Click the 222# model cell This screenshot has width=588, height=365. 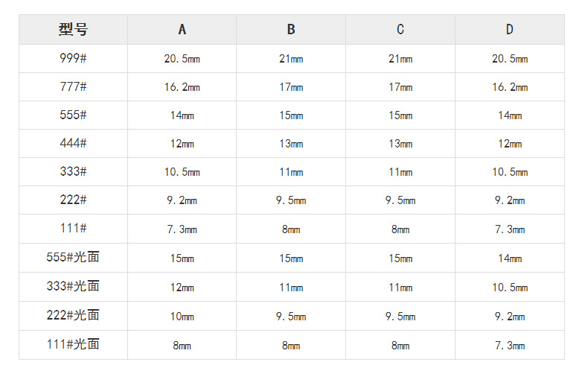73,200
